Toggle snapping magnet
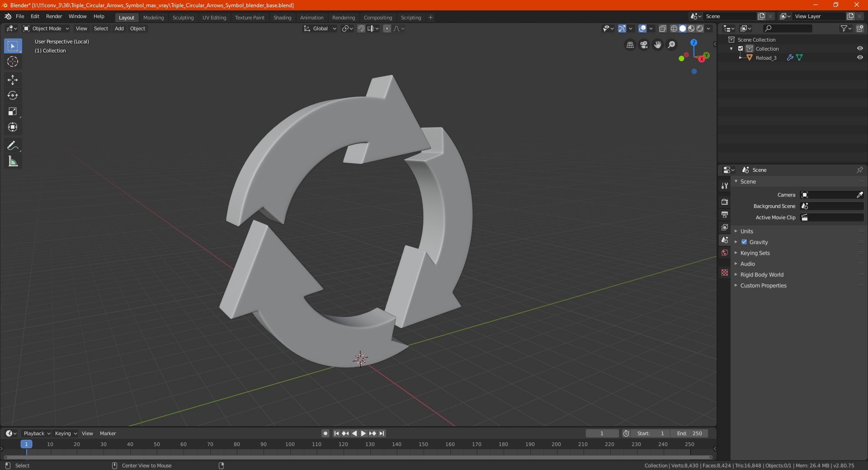This screenshot has height=470, width=868. (361, 28)
